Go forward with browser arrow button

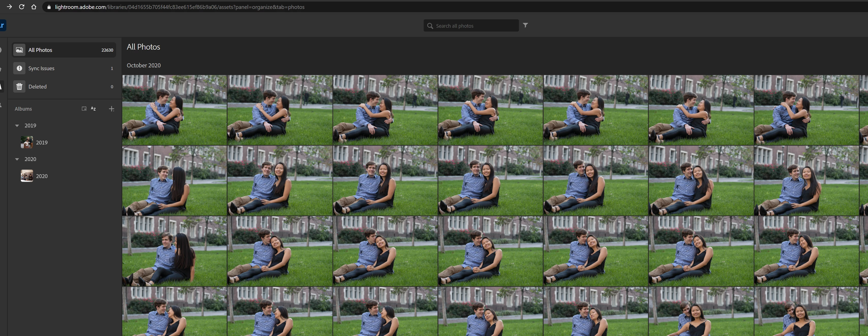pyautogui.click(x=9, y=7)
